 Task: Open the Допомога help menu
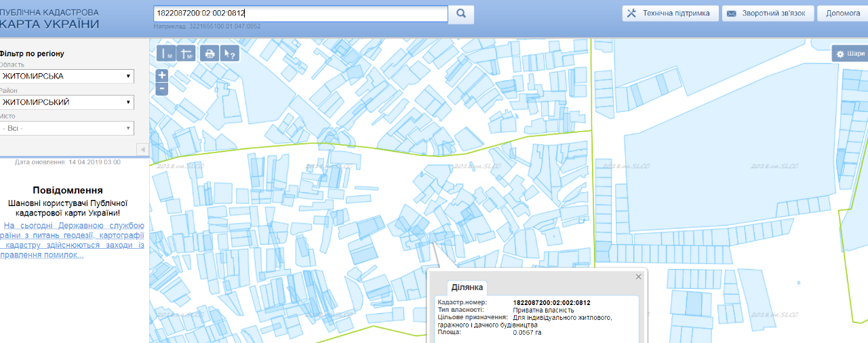pyautogui.click(x=843, y=14)
